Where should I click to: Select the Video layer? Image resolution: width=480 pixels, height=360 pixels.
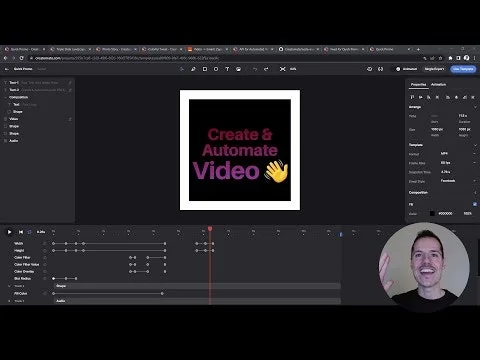[37, 119]
